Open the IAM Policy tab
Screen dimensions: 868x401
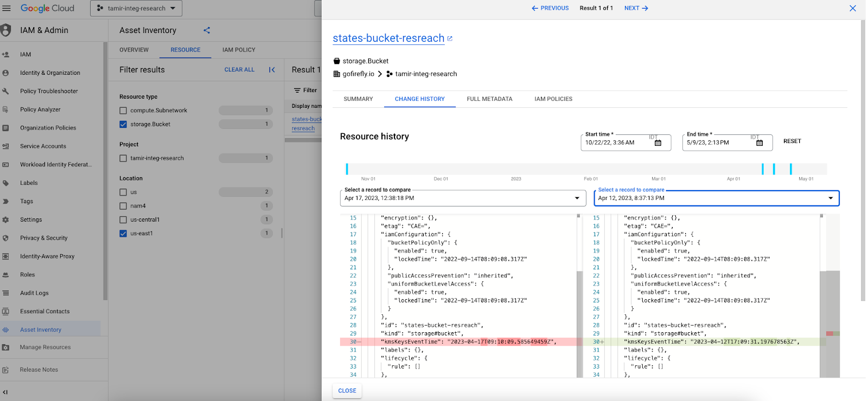point(239,50)
